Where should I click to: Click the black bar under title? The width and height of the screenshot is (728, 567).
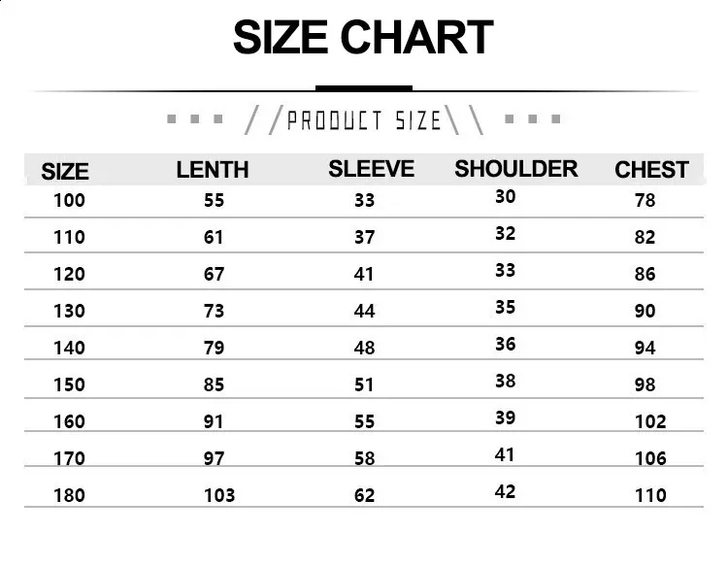[364, 88]
